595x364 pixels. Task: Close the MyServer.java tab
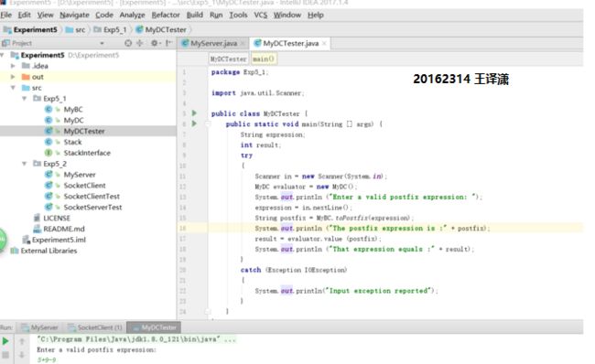tap(243, 44)
